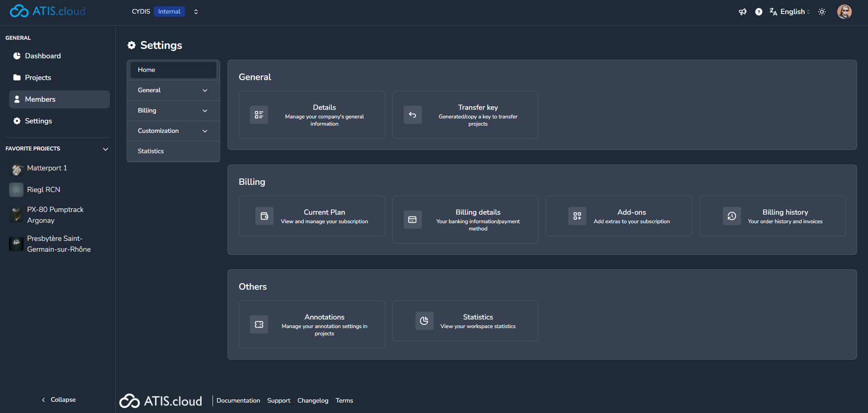
Task: Click the Transfer key arrow icon
Action: [x=413, y=115]
